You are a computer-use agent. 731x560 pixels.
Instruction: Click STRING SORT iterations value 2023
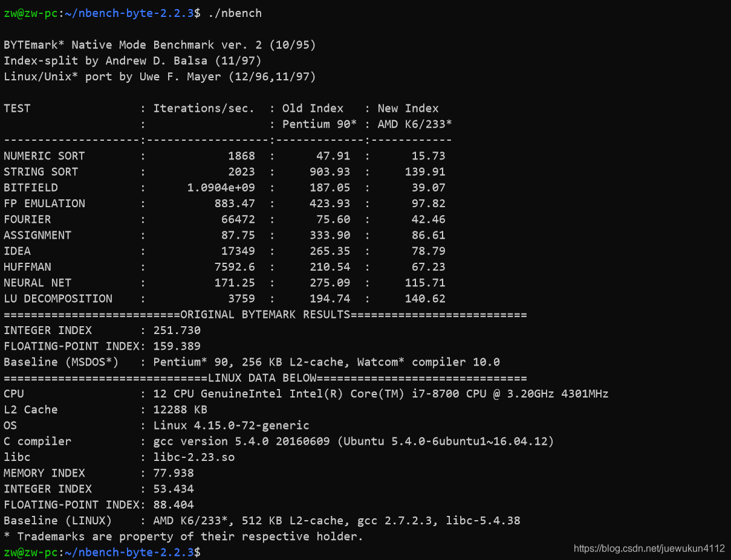[x=241, y=172]
